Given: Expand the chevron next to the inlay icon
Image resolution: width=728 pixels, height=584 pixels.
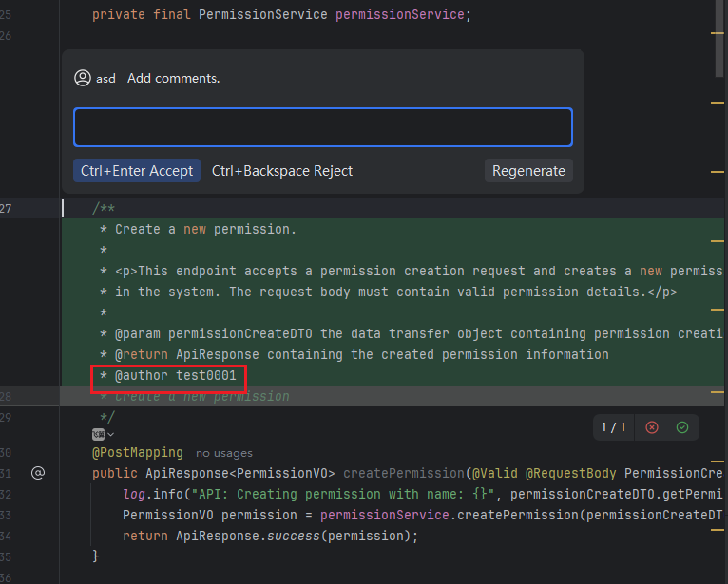Looking at the screenshot, I should point(111,434).
